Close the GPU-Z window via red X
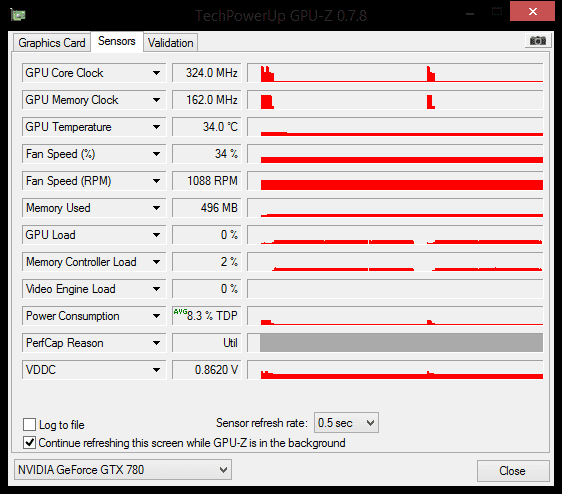Viewport: 562px width, 494px height. pyautogui.click(x=532, y=11)
